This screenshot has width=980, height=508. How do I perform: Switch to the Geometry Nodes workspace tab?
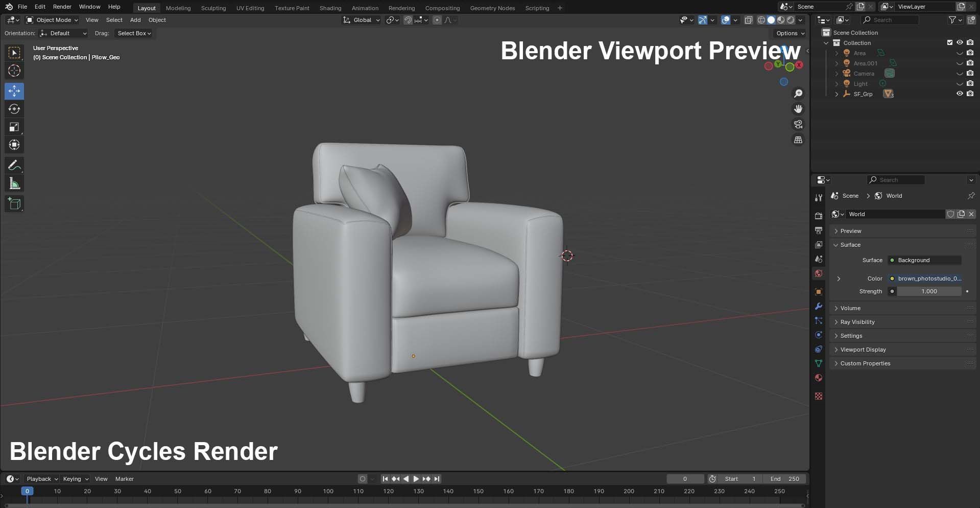tap(492, 8)
